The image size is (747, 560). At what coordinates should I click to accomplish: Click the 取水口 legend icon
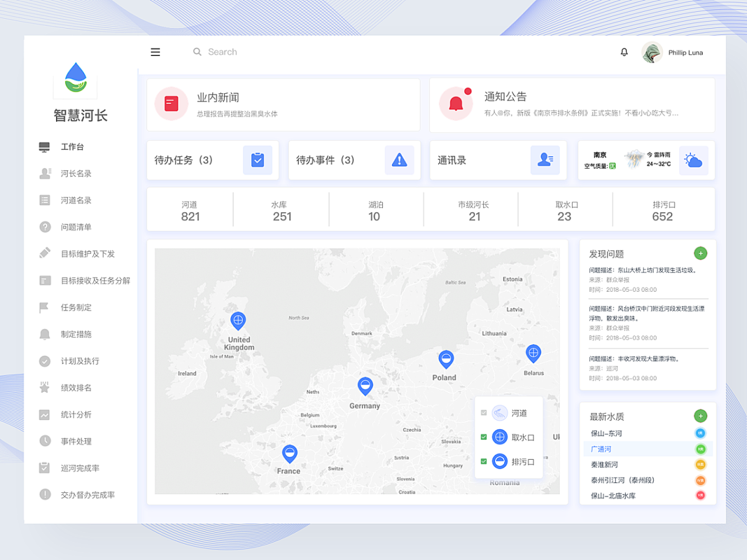[x=500, y=437]
